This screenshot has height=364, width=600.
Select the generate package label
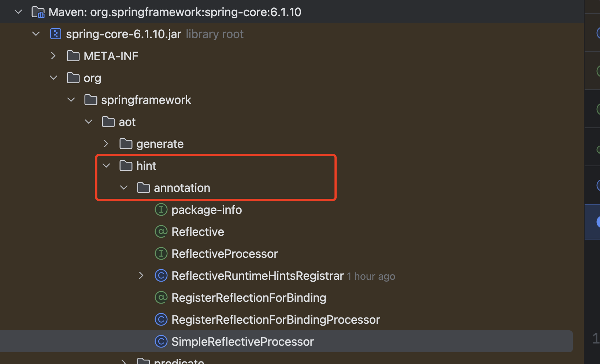click(x=160, y=144)
